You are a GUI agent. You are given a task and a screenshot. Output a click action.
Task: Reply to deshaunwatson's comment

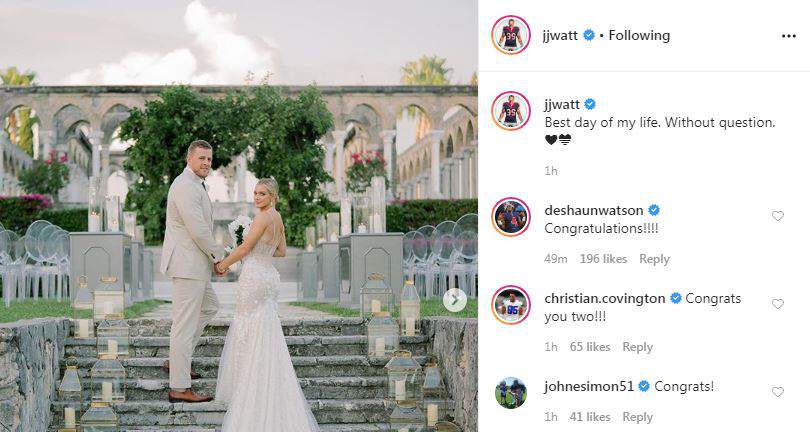pos(654,259)
